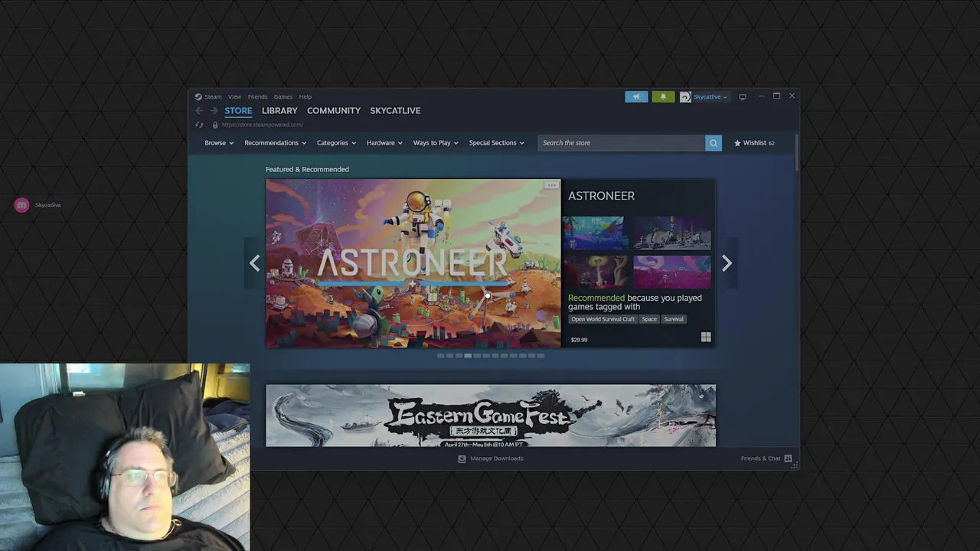The width and height of the screenshot is (980, 551).
Task: Open the green notification bell
Action: pyautogui.click(x=663, y=96)
